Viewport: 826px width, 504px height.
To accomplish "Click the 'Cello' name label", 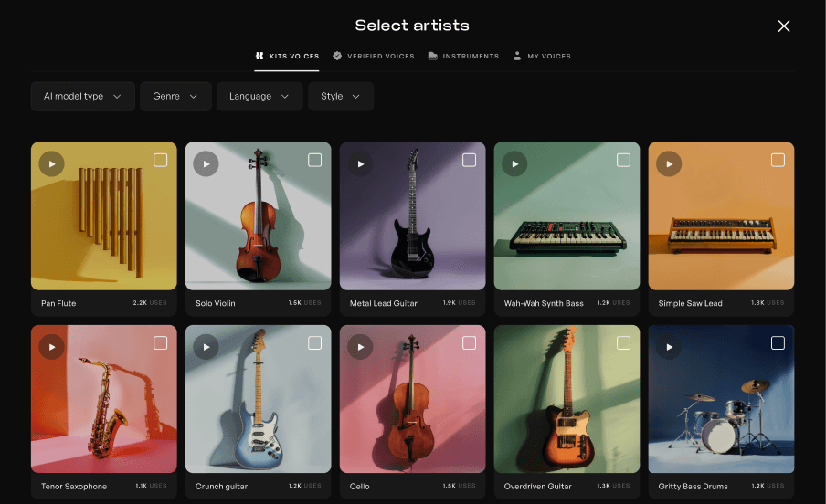I will pyautogui.click(x=359, y=487).
